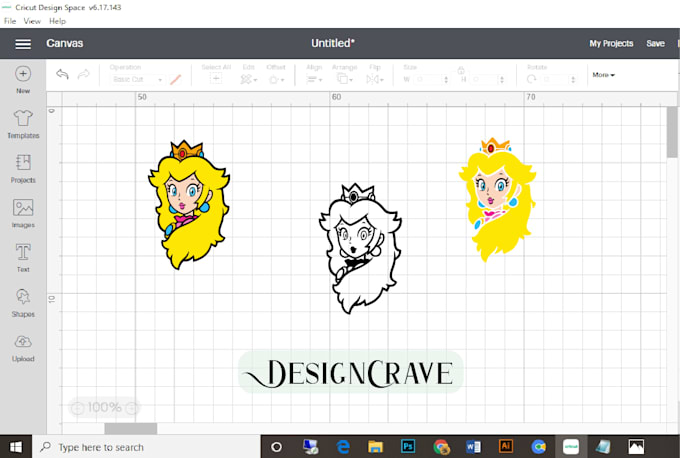Viewport: 680px width, 458px height.
Task: Click the height H input field
Action: coord(483,79)
